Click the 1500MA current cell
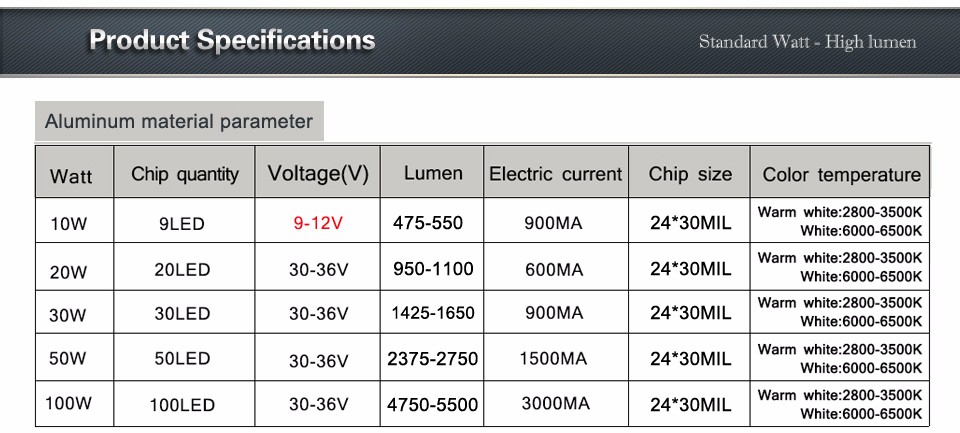Viewport: 960px width, 433px height. pos(553,358)
